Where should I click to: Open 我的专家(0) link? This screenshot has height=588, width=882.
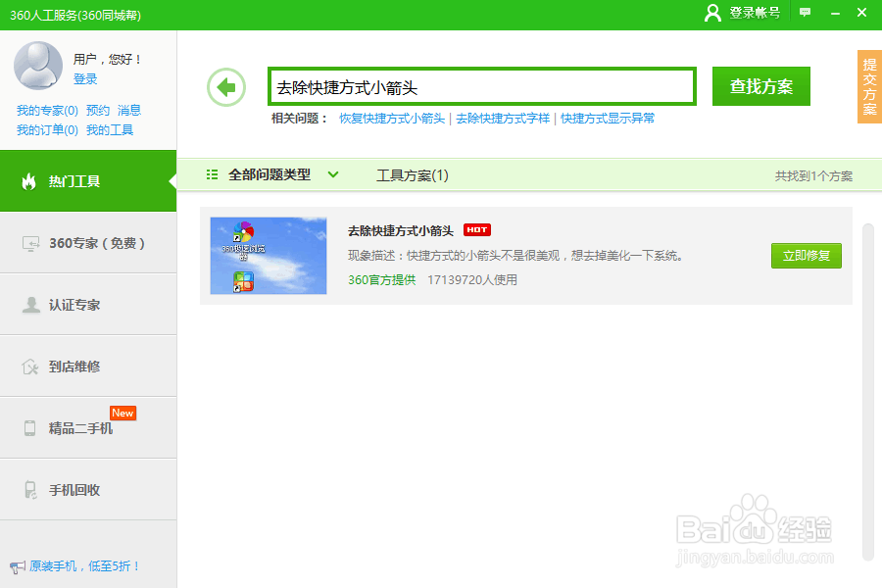[x=47, y=111]
